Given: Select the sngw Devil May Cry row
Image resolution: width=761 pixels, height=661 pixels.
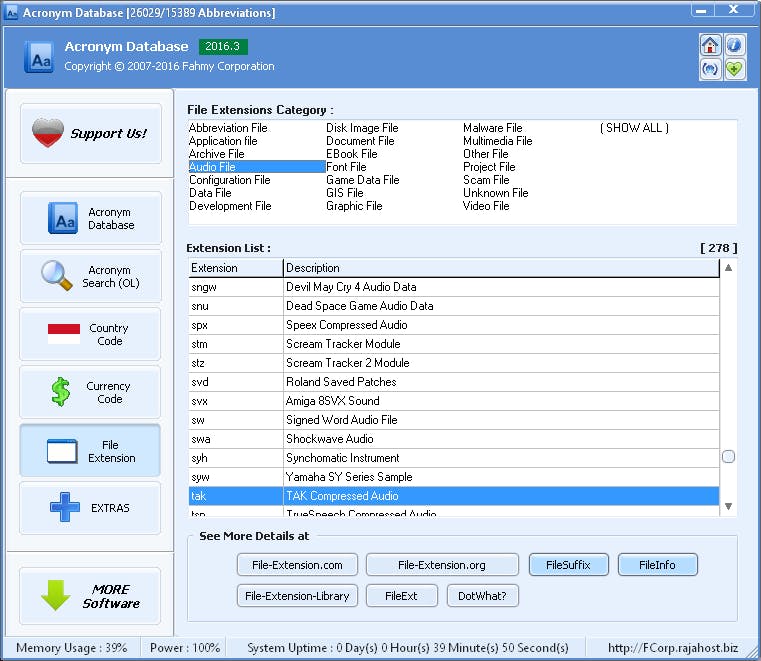Looking at the screenshot, I should [454, 287].
